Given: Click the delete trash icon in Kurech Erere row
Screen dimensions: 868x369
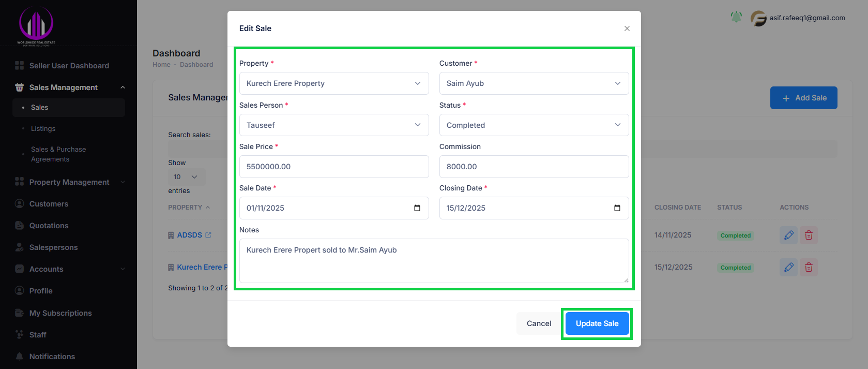Looking at the screenshot, I should [x=809, y=268].
